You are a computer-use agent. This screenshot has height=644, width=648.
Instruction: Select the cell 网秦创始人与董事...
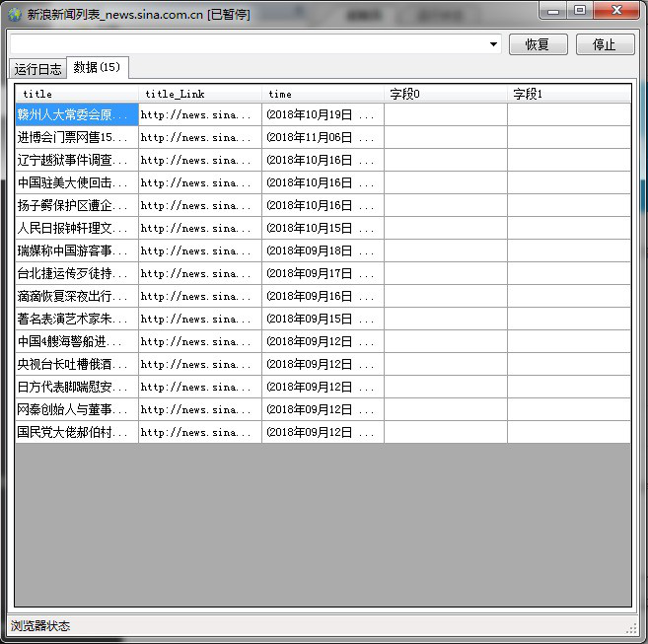point(77,410)
